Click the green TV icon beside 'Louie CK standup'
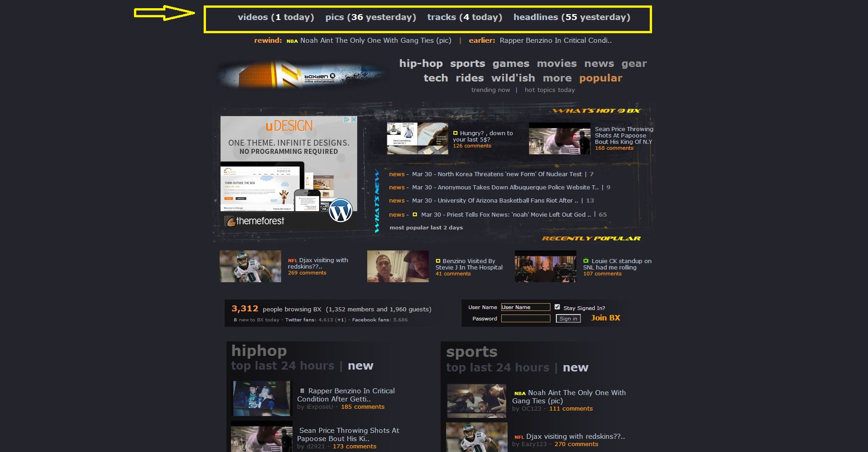 586,261
